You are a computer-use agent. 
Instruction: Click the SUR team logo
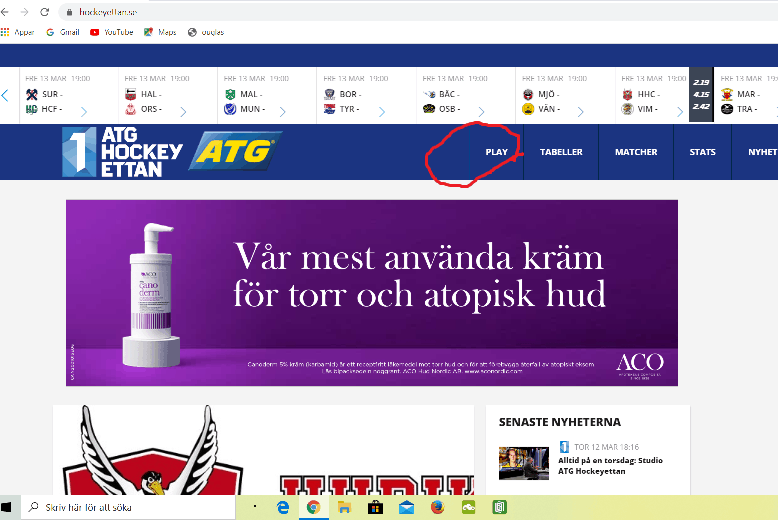(x=32, y=94)
